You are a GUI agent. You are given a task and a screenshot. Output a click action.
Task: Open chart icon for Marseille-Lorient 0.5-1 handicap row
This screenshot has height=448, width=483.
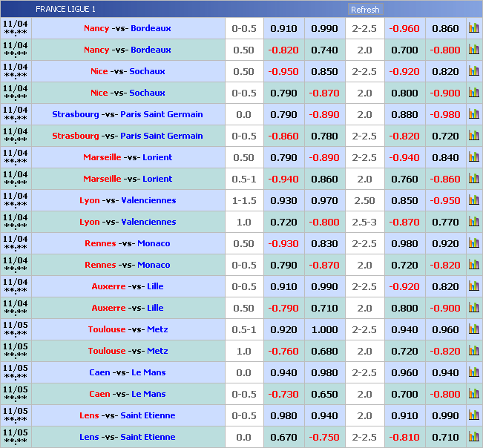coord(473,179)
